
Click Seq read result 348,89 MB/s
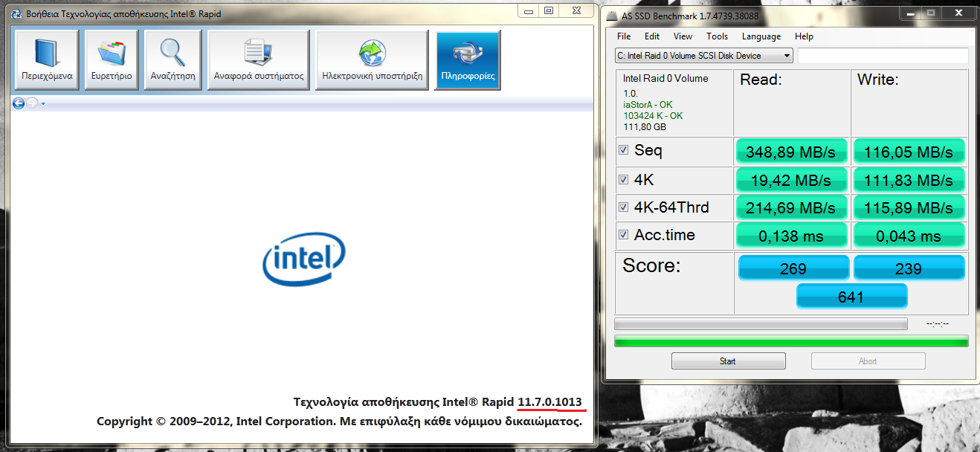pyautogui.click(x=792, y=152)
